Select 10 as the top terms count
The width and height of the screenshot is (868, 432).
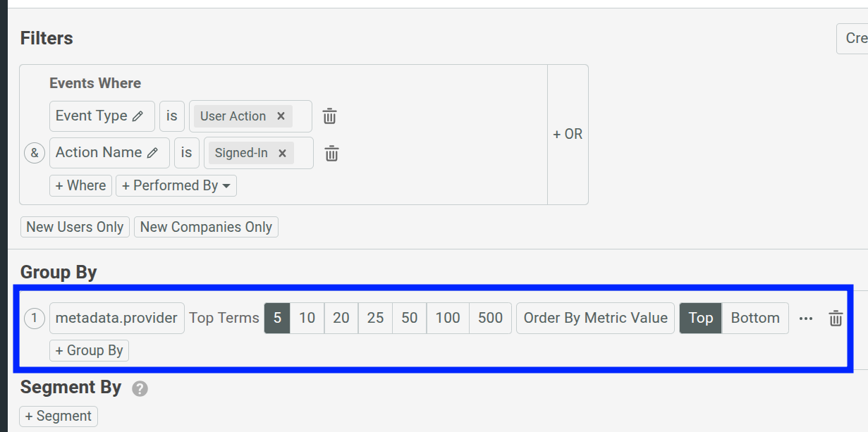pyautogui.click(x=307, y=318)
